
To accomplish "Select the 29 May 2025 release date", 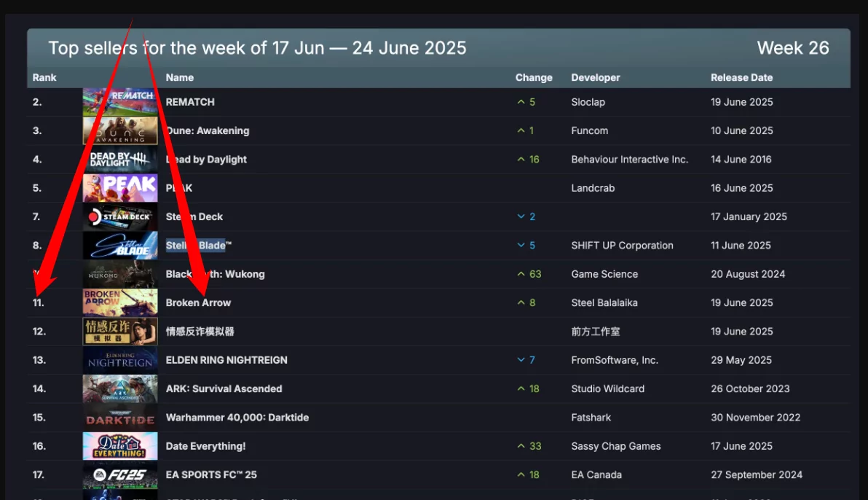I will click(741, 360).
